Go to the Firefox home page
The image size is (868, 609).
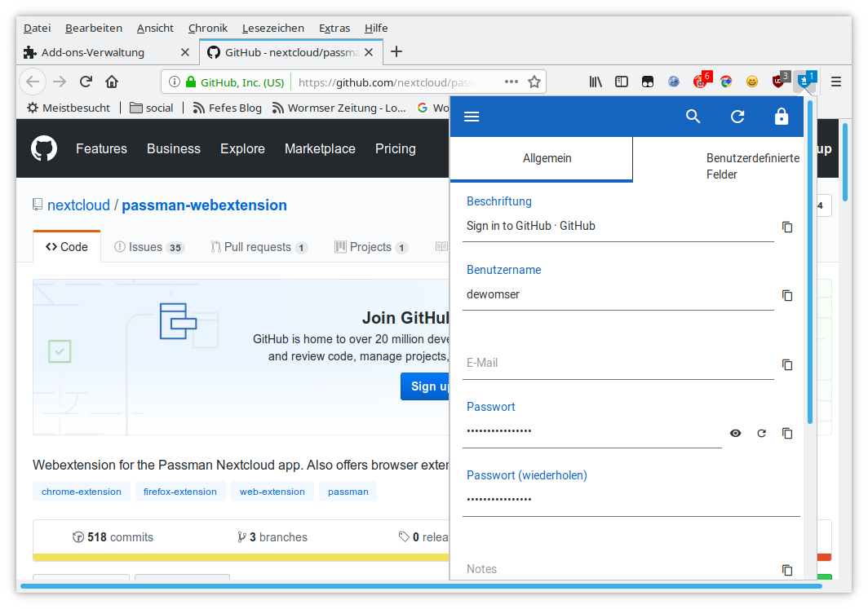tap(112, 82)
